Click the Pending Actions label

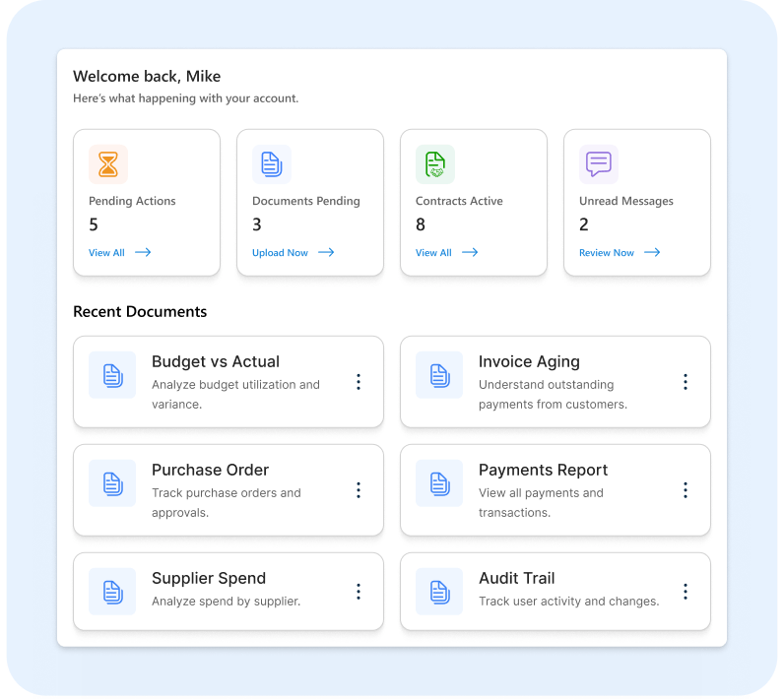(x=132, y=202)
